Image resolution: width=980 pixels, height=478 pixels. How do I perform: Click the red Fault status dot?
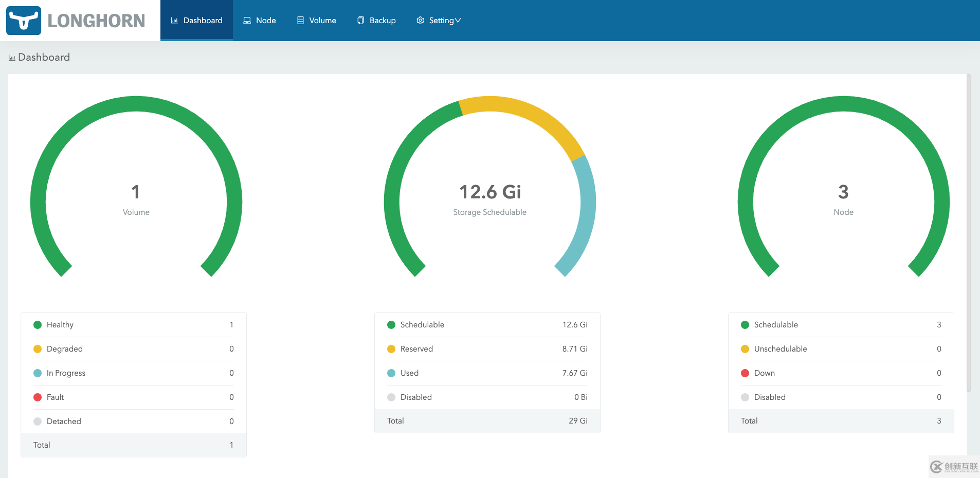point(38,397)
